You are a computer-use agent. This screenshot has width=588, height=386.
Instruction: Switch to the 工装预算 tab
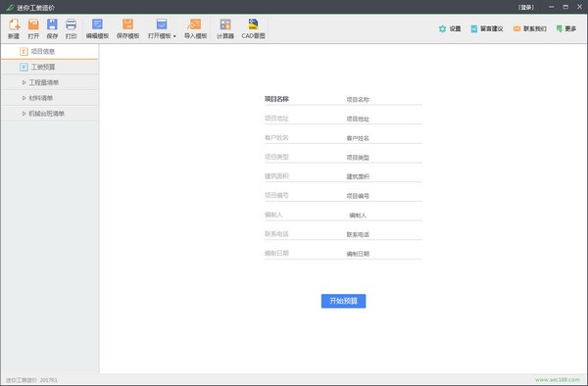tap(50, 67)
